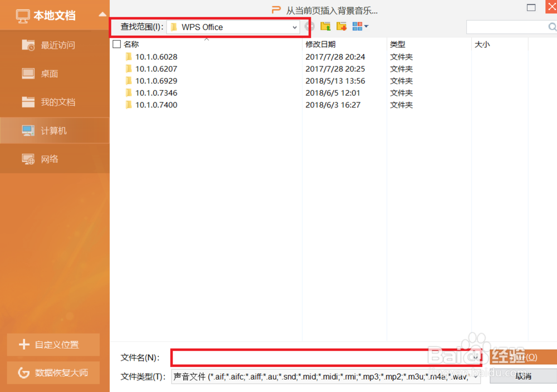
Task: Toggle the select-all checkbox beside 名称
Action: tap(117, 44)
